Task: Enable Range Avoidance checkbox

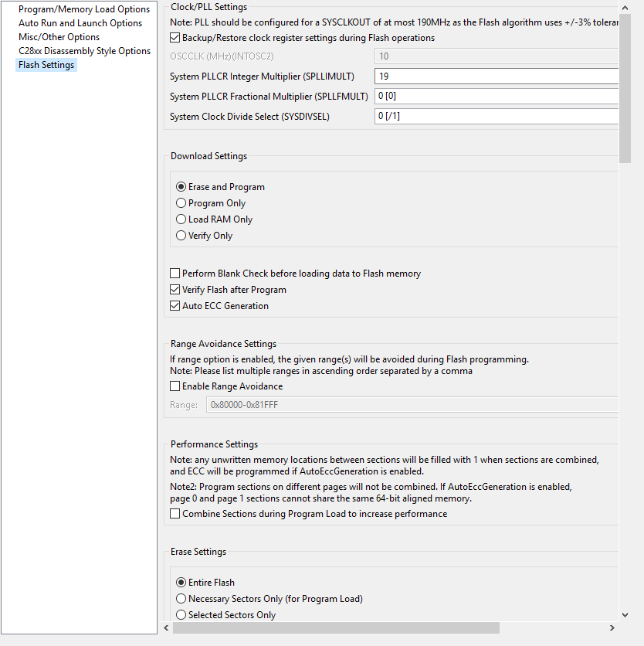Action: 175,386
